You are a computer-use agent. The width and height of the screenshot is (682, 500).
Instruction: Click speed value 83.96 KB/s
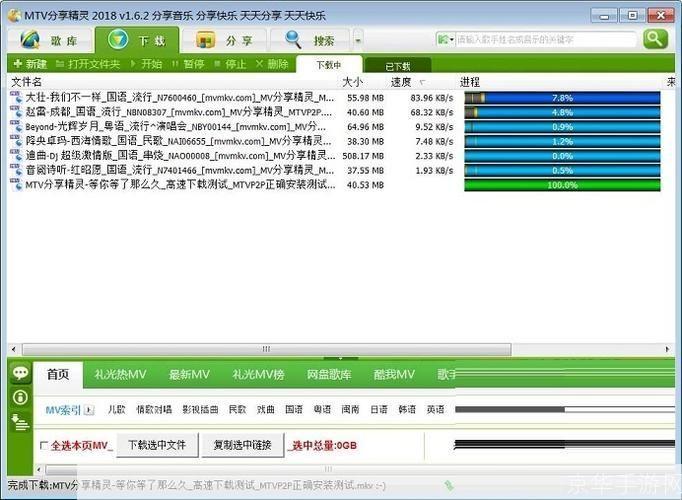click(x=431, y=98)
